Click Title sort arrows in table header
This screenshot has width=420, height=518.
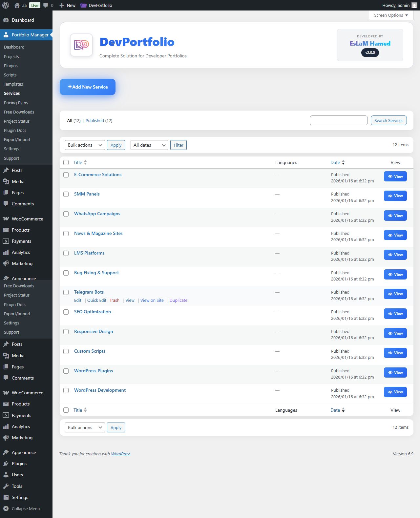[85, 162]
